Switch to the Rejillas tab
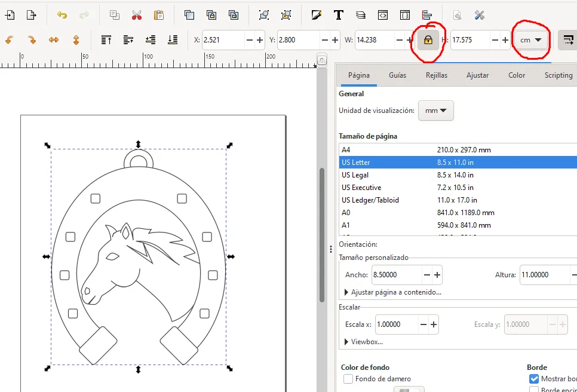 pyautogui.click(x=437, y=75)
